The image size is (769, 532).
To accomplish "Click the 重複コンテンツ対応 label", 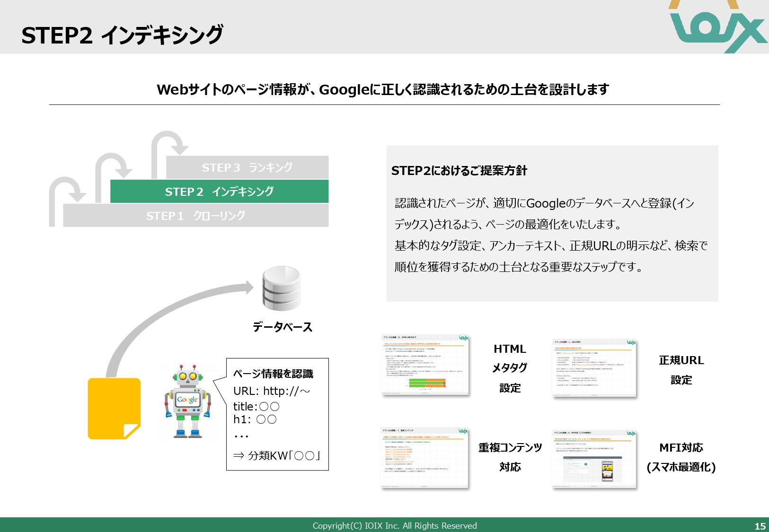I will click(510, 457).
